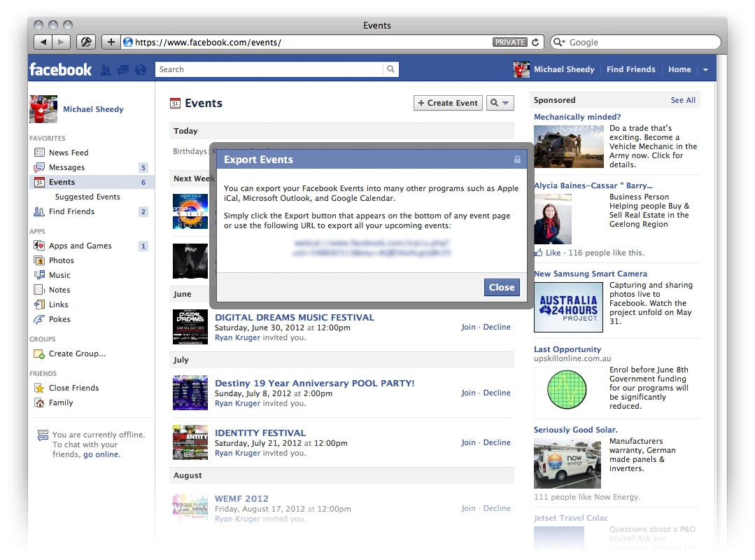This screenshot has width=755, height=560.
Task: Click the PRIVATE browsing badge in address bar
Action: [510, 43]
